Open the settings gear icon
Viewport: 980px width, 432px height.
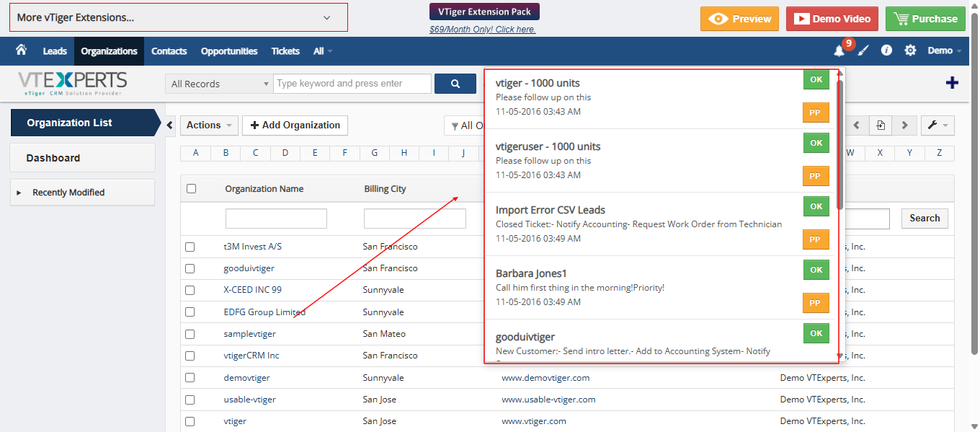click(911, 50)
